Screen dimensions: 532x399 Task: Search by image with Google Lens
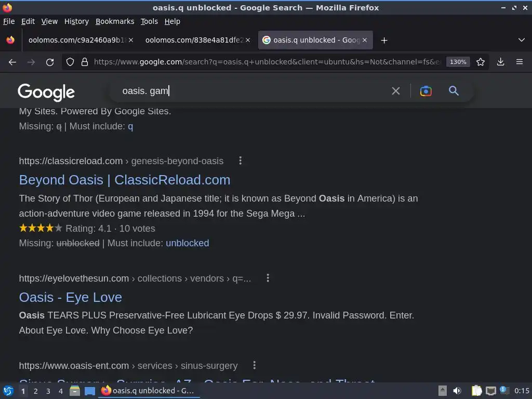tap(426, 91)
